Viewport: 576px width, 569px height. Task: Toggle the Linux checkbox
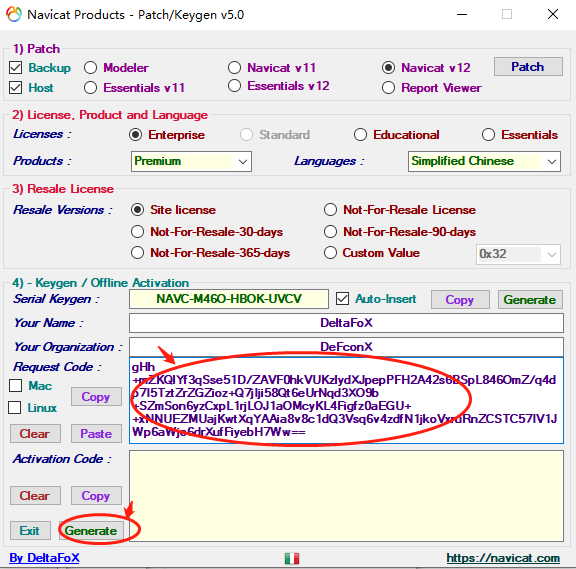[15, 407]
